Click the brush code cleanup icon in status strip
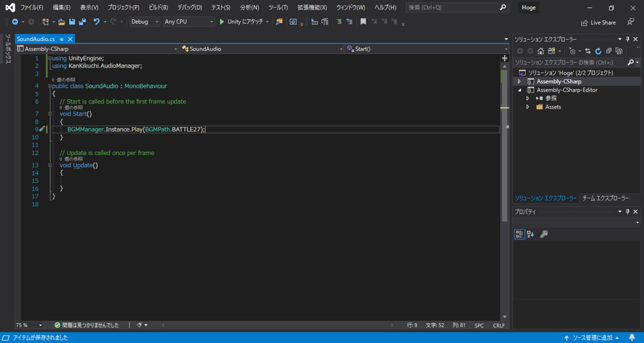644x343 pixels. pyautogui.click(x=139, y=325)
